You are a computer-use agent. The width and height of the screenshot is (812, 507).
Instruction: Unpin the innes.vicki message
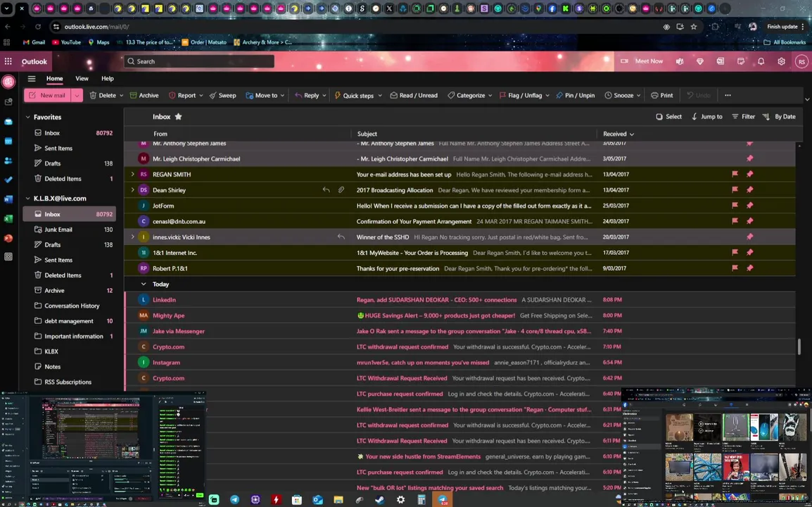(x=750, y=237)
